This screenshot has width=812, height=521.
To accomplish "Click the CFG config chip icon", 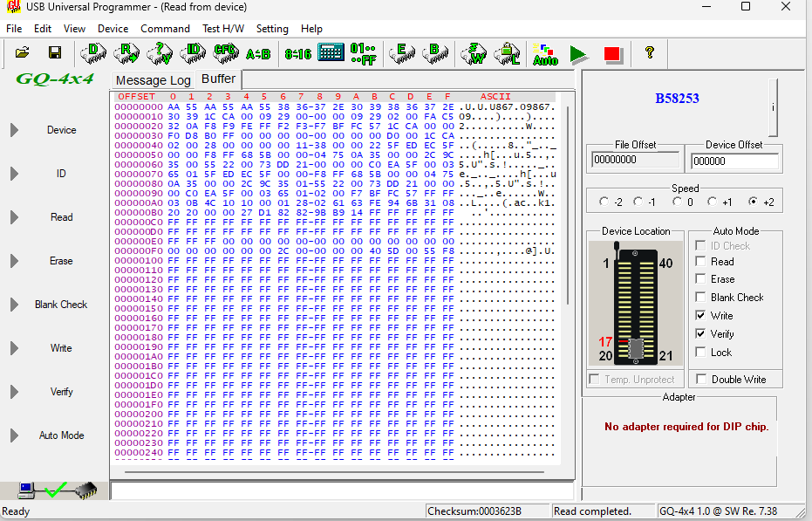I will [x=225, y=53].
